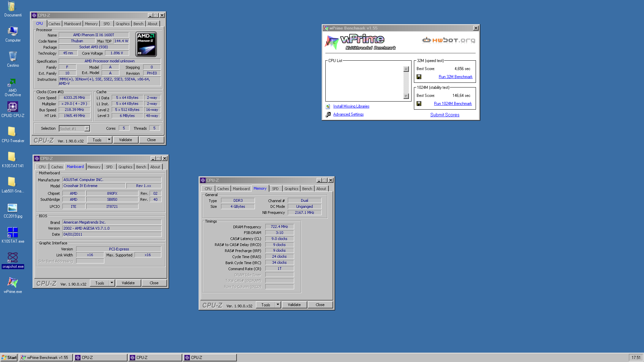Click the Core Speed value 6333.25 MHz
Screen dimensions: 644x362
click(74, 98)
